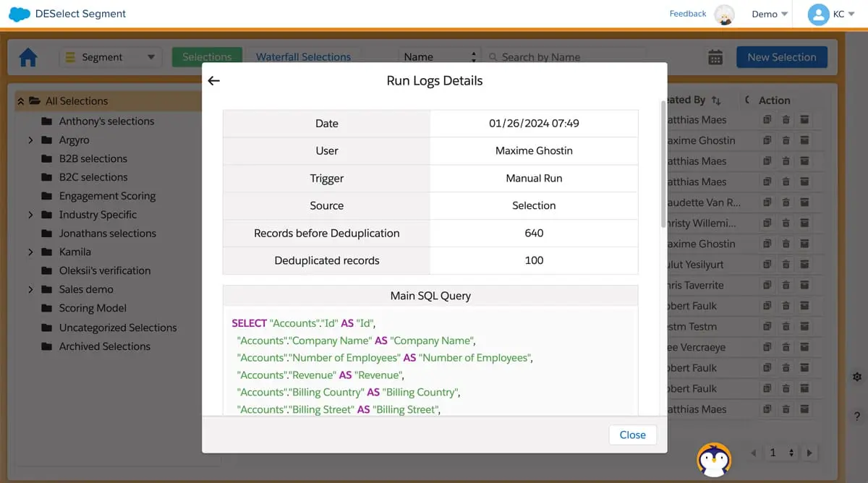The height and width of the screenshot is (483, 868).
Task: Open the Segment product dropdown
Action: pyautogui.click(x=110, y=58)
